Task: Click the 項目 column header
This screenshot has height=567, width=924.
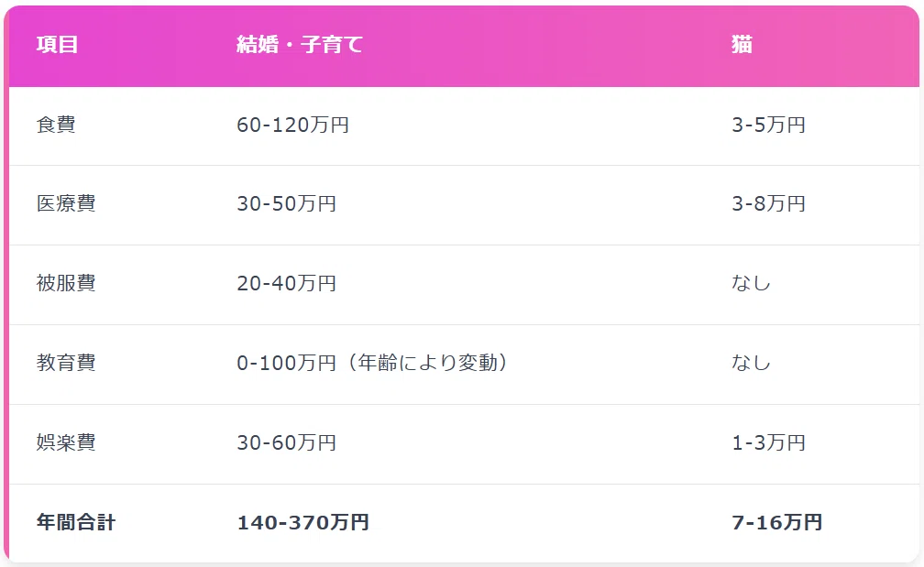Action: coord(57,44)
